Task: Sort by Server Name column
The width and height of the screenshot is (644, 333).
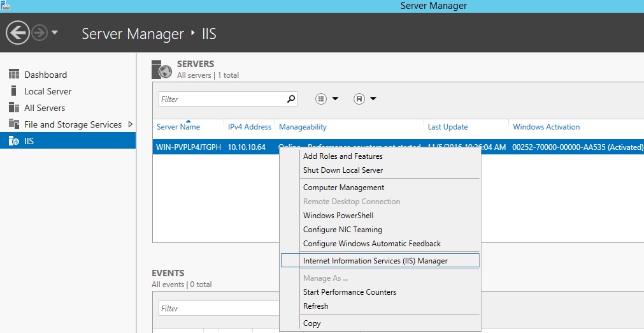Action: pyautogui.click(x=178, y=126)
